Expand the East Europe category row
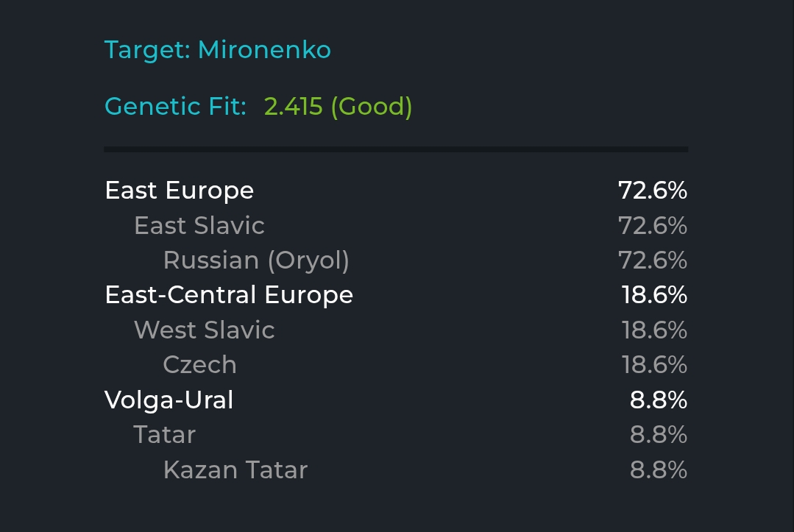 click(x=396, y=191)
